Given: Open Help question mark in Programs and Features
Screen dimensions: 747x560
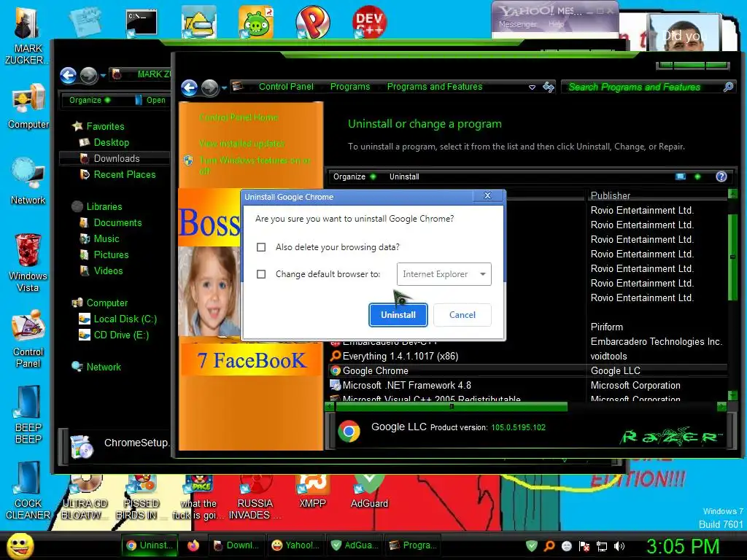Looking at the screenshot, I should tap(721, 176).
